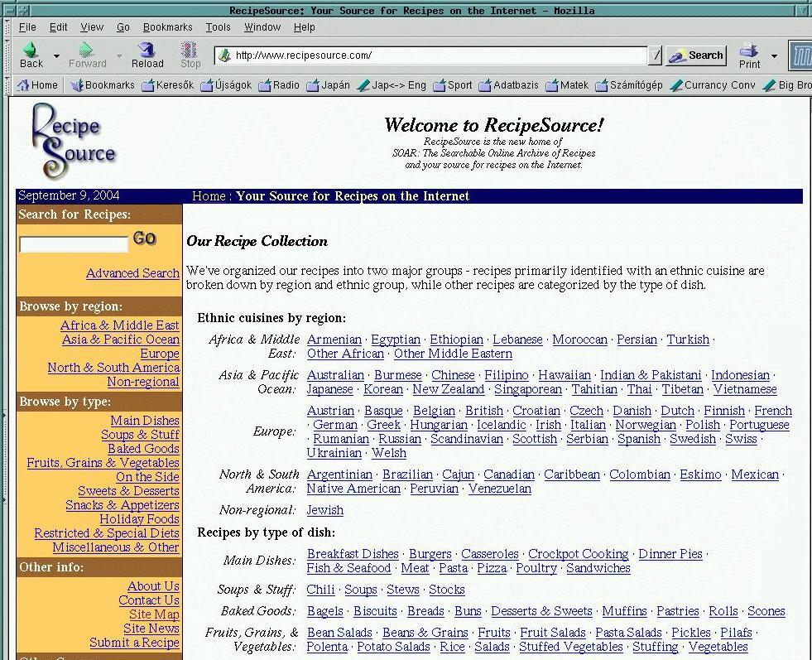Open the File menu
Image resolution: width=812 pixels, height=660 pixels.
pyautogui.click(x=27, y=27)
